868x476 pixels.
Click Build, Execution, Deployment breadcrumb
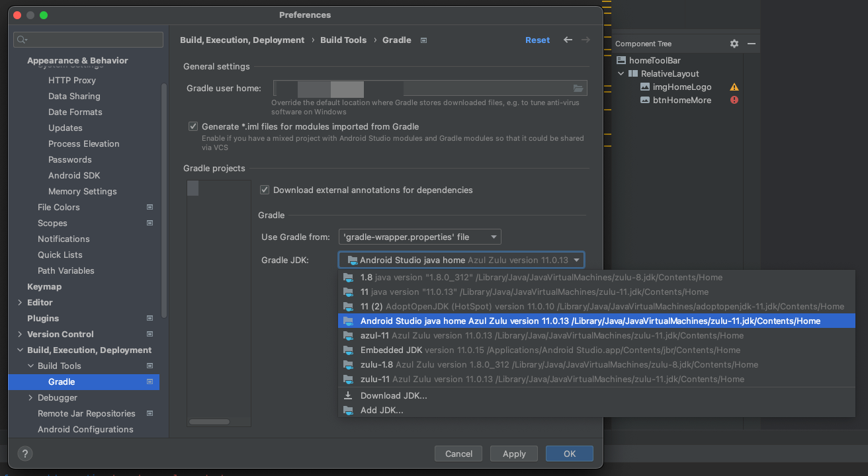tap(242, 40)
